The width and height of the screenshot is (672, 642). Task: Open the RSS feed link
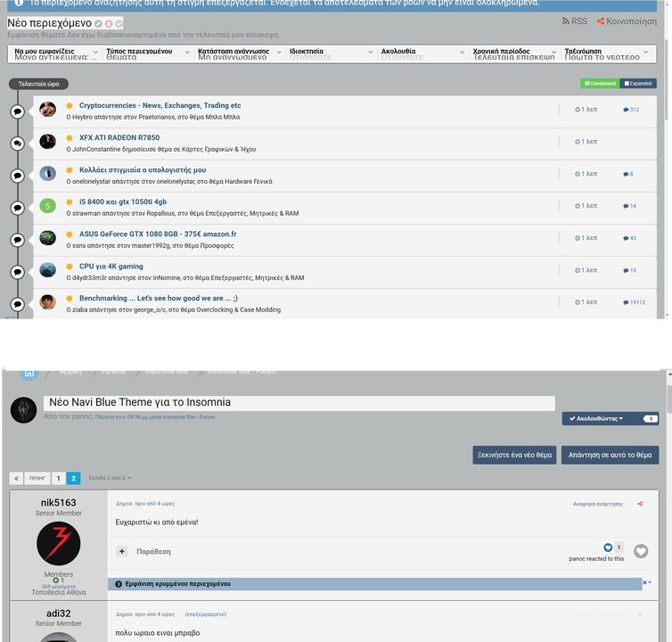[574, 21]
